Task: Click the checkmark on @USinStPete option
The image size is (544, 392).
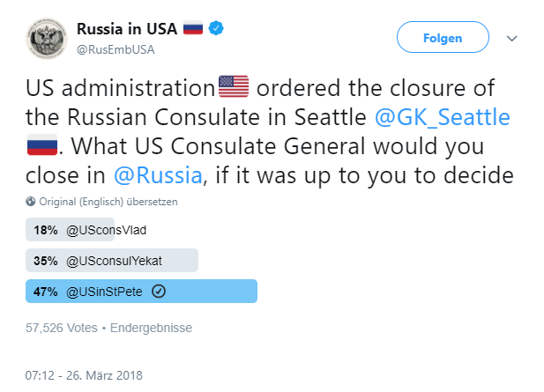Action: click(159, 292)
